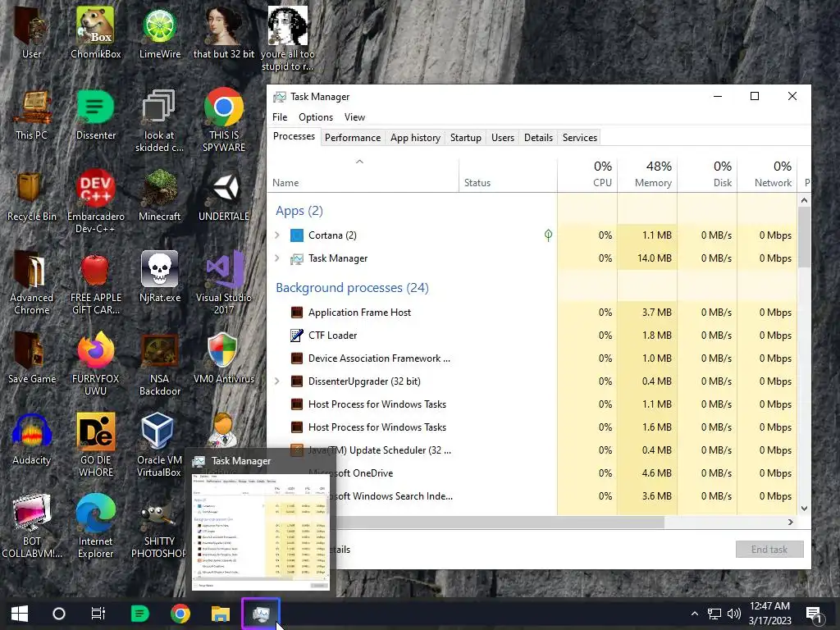Click the vertical scrollbar up arrow
Screen dimensions: 840x630
(x=804, y=200)
